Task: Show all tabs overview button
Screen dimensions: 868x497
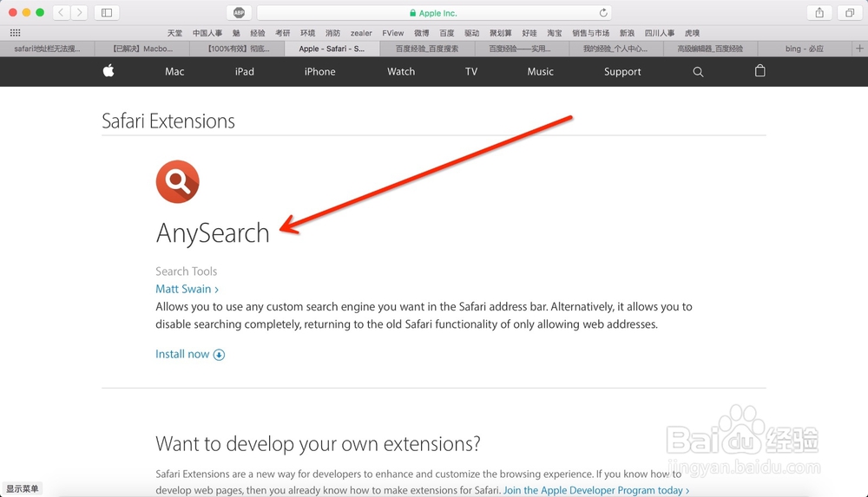Action: point(849,12)
